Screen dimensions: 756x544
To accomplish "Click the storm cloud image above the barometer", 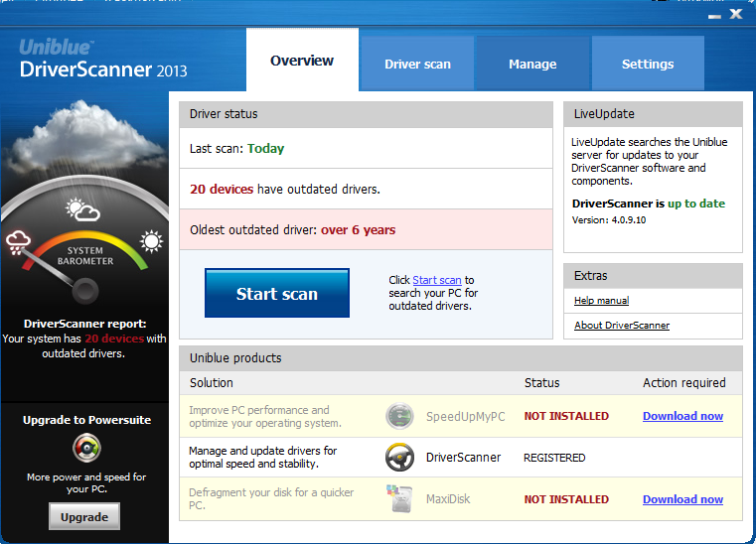I will [84, 137].
